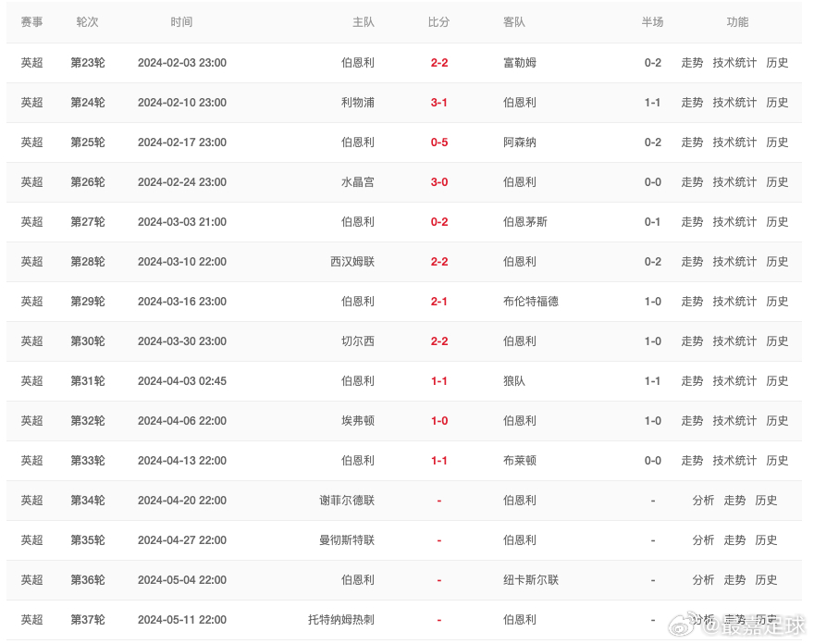814x644 pixels.
Task: Open 历史 for round 29 布伦特福德 match
Action: click(x=777, y=302)
